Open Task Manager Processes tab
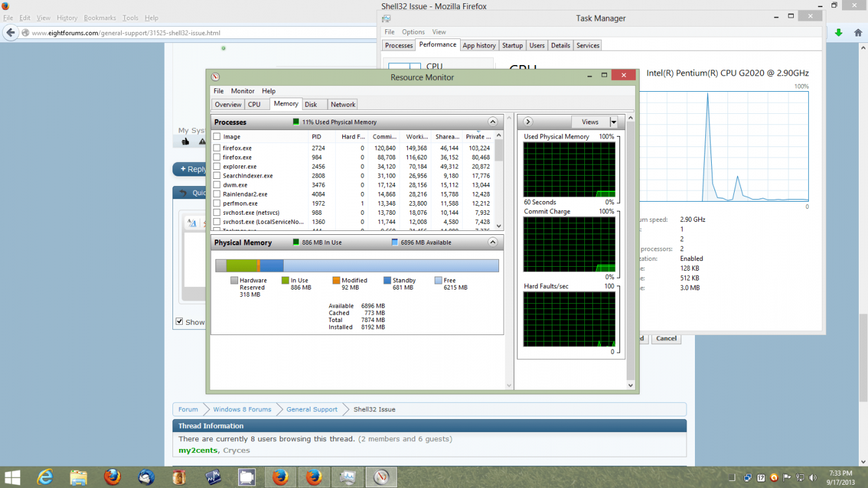Image resolution: width=868 pixels, height=488 pixels. pyautogui.click(x=399, y=46)
